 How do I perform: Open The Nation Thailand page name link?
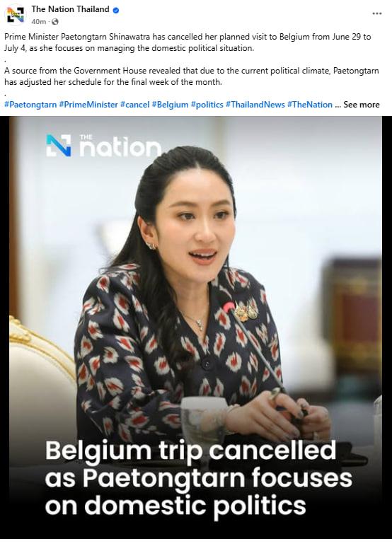(70, 9)
